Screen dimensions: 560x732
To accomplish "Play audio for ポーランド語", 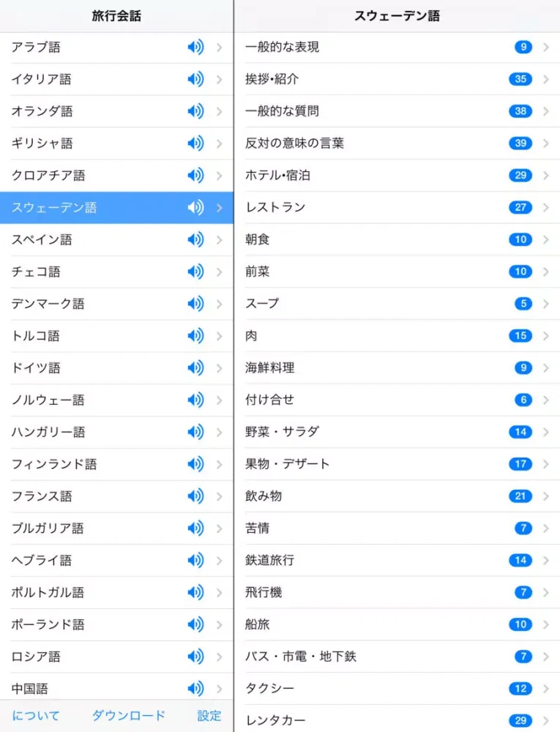I will pos(195,624).
